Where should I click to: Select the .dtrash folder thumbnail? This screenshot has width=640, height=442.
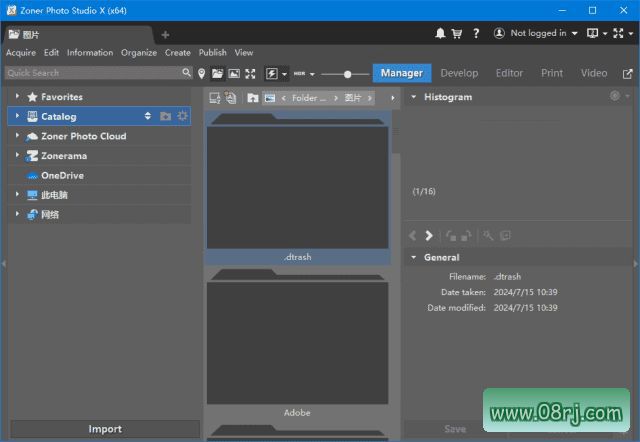tap(298, 188)
